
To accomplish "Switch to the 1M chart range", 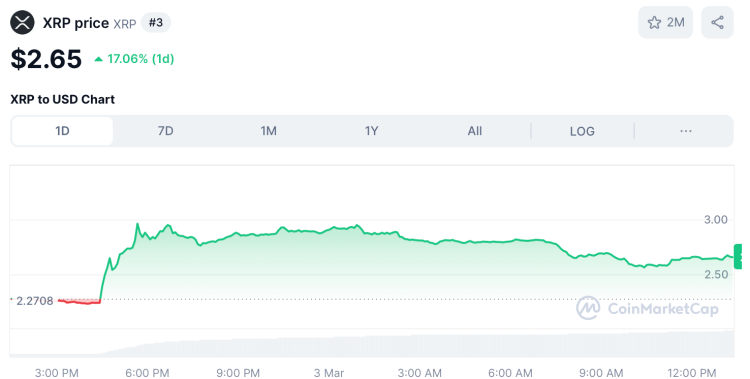I will (x=268, y=131).
